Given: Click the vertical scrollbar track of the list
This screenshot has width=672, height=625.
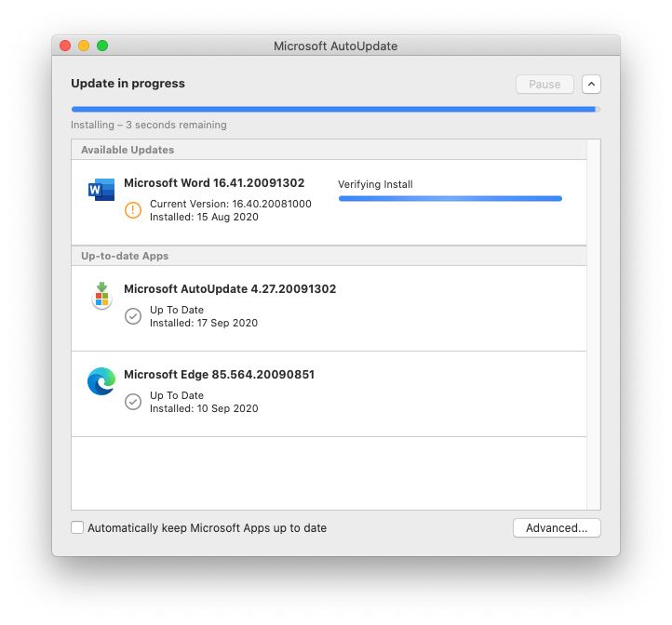Looking at the screenshot, I should (594, 325).
